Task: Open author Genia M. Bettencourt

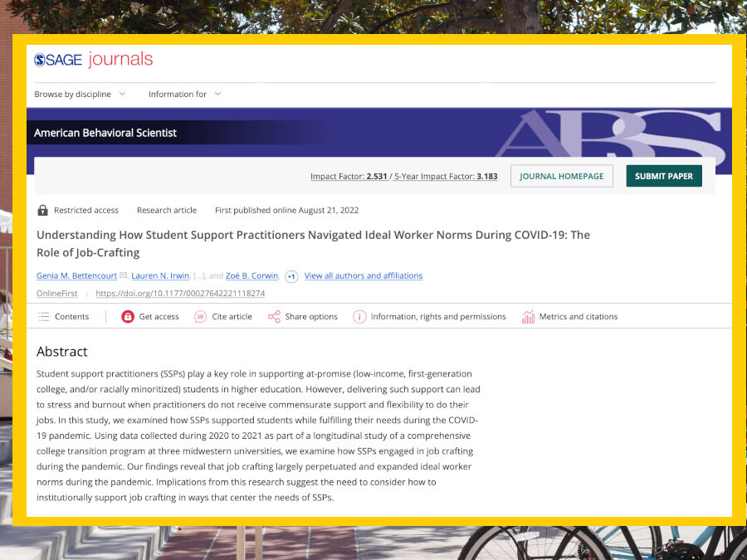Action: click(x=76, y=275)
